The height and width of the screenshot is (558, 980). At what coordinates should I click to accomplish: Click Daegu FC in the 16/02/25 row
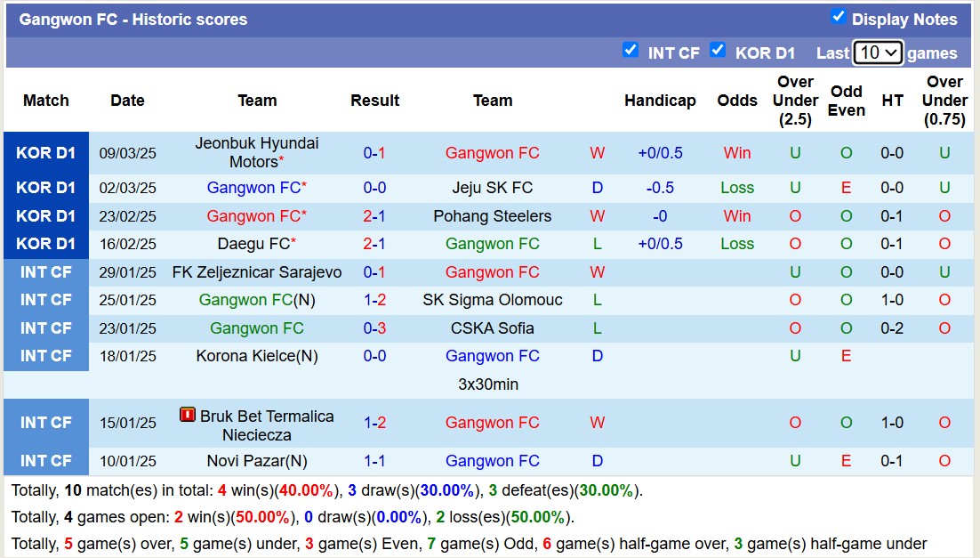tap(252, 243)
